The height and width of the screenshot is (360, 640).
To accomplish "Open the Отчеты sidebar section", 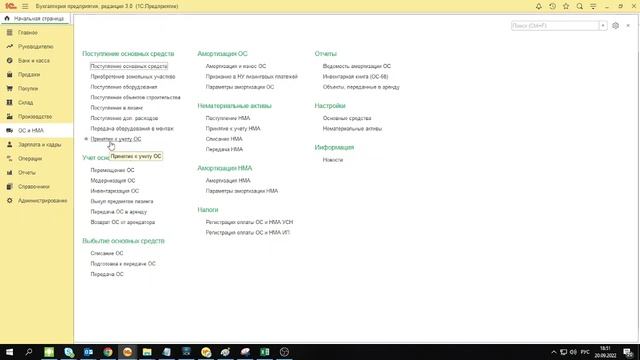I will pos(27,173).
